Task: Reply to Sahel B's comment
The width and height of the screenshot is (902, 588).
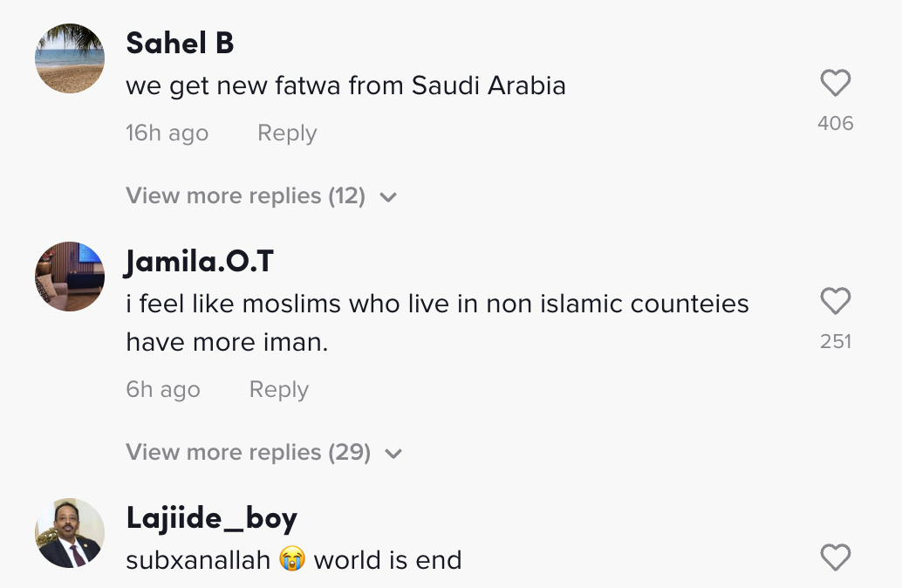Action: tap(287, 133)
